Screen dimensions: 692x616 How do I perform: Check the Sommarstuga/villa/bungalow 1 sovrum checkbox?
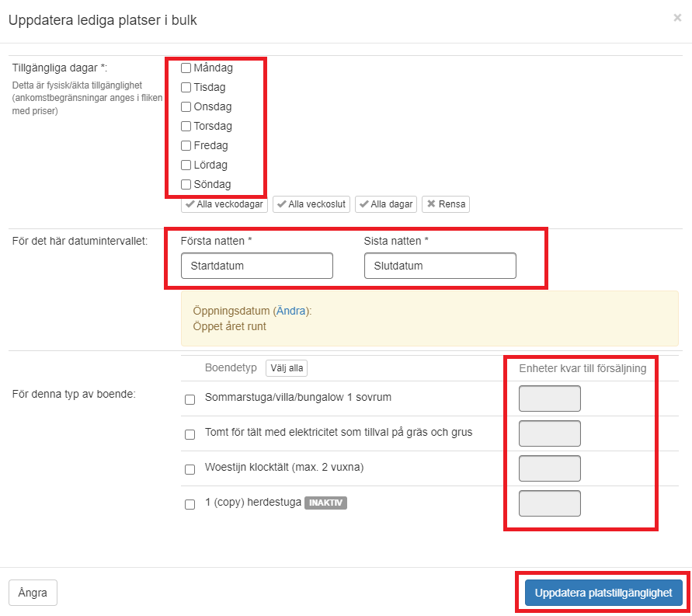point(190,400)
